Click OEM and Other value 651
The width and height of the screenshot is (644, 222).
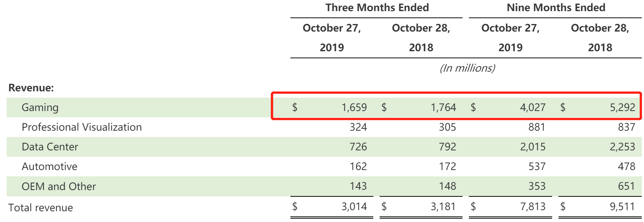click(626, 186)
